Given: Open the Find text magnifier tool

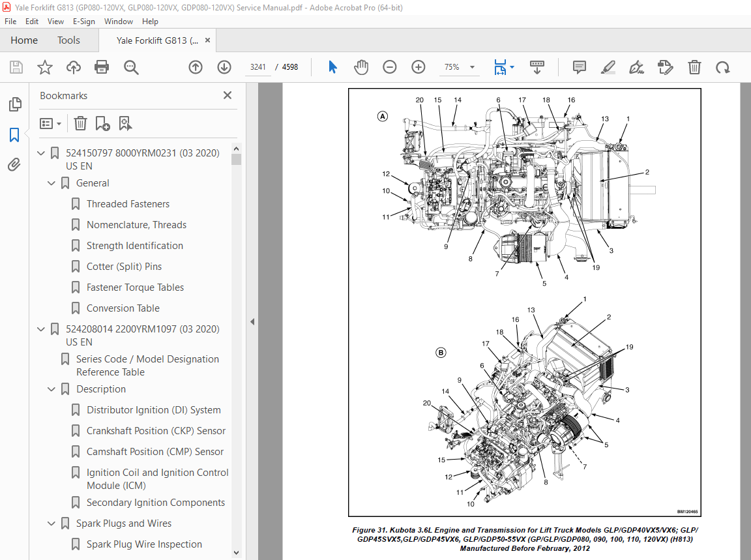Looking at the screenshot, I should 131,67.
